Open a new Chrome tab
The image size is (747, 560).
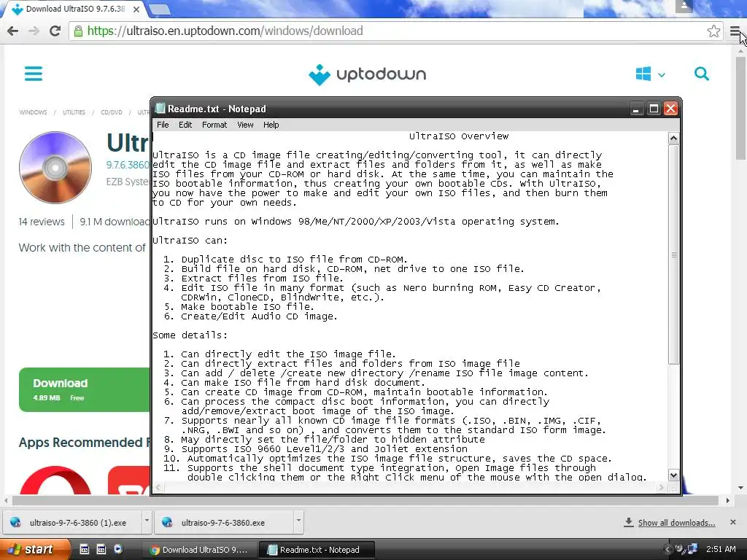pyautogui.click(x=160, y=9)
